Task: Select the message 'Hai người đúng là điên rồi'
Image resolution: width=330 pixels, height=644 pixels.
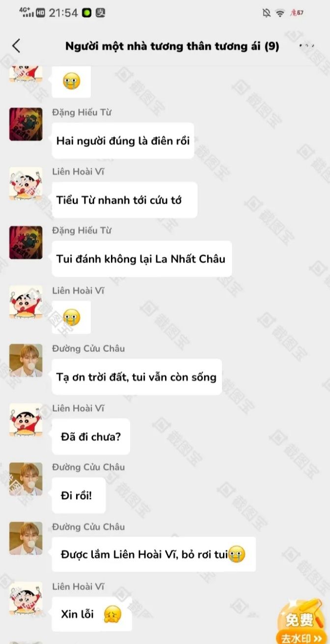Action: click(123, 140)
